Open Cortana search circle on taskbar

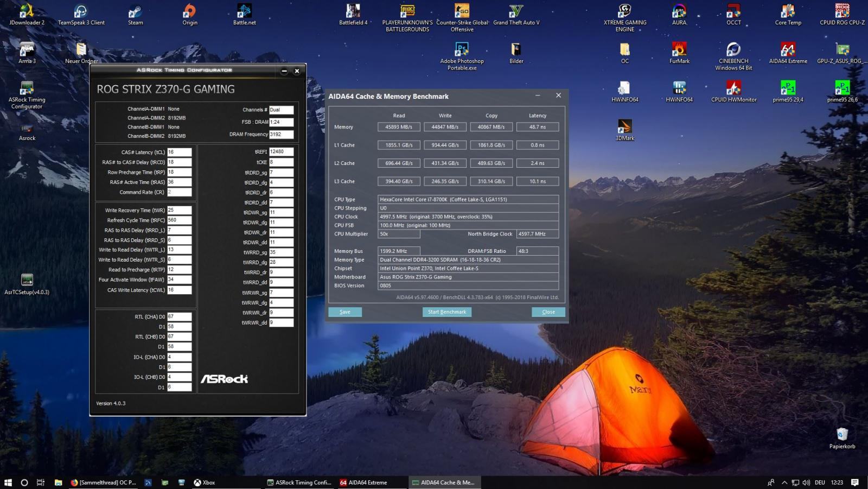[24, 482]
